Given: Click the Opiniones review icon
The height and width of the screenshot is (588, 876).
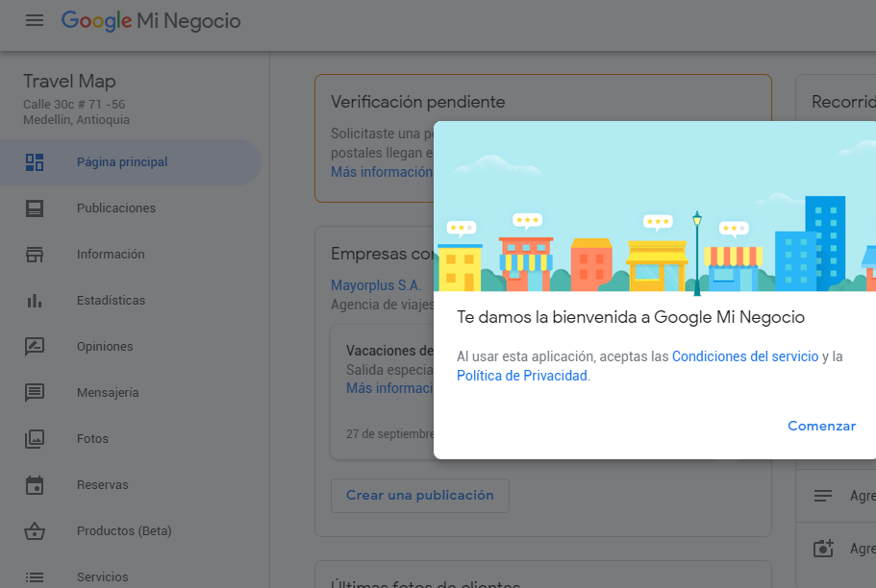Looking at the screenshot, I should (x=35, y=347).
